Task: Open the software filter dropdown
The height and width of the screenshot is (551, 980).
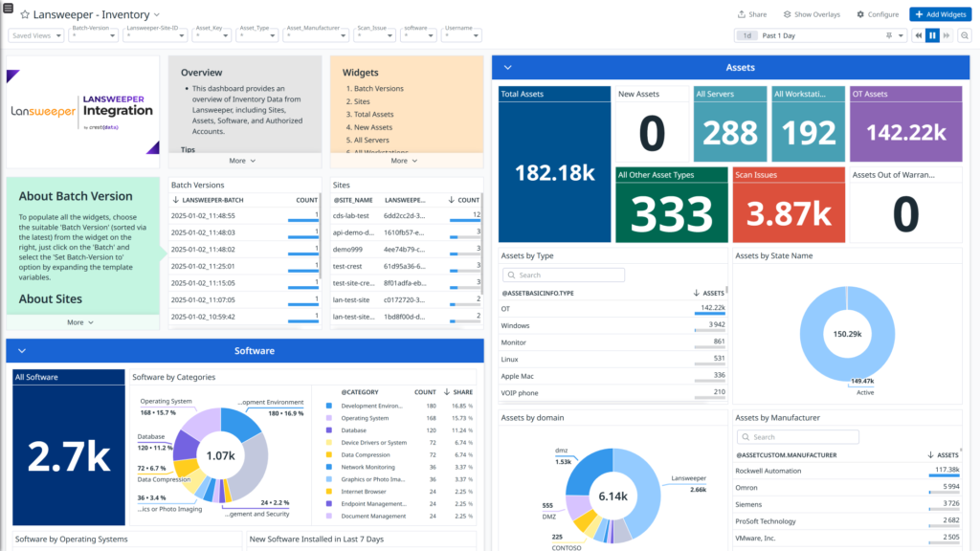Action: (x=418, y=35)
